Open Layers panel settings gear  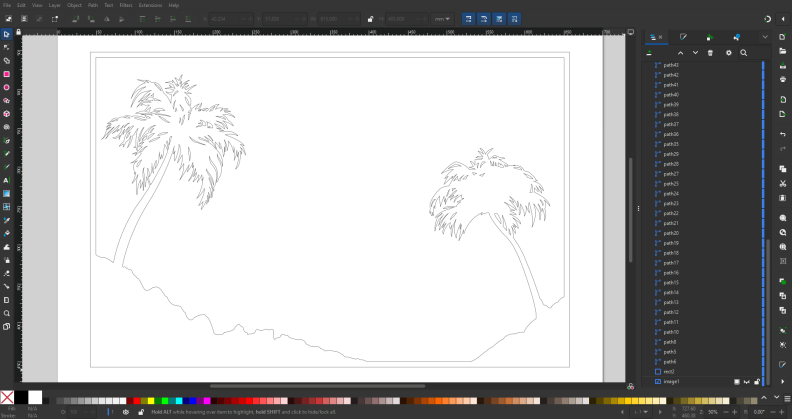coord(728,53)
